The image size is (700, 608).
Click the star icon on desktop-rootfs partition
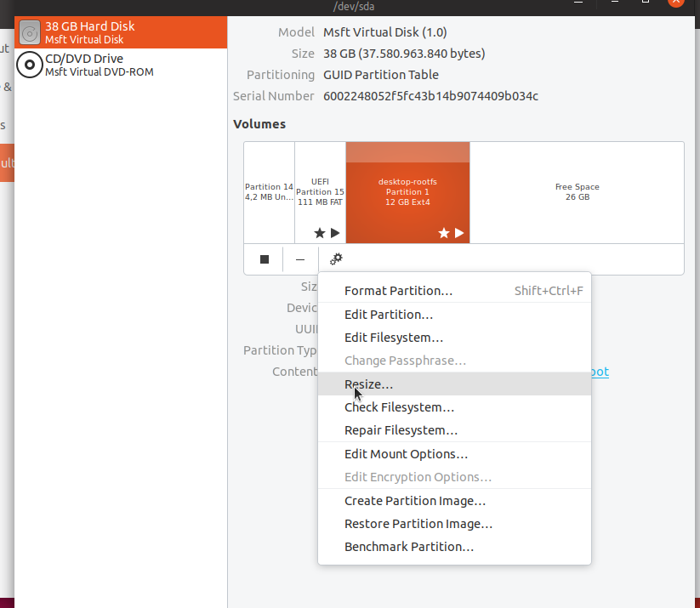444,233
